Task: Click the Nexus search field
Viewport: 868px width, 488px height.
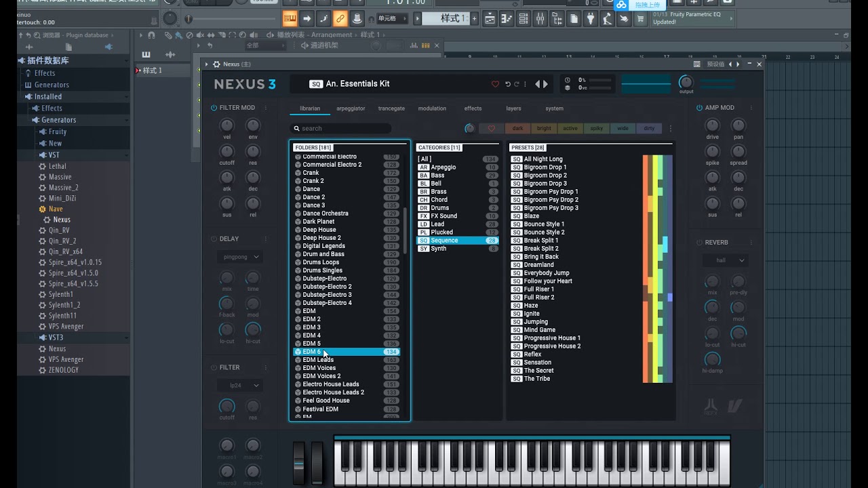Action: click(x=341, y=128)
